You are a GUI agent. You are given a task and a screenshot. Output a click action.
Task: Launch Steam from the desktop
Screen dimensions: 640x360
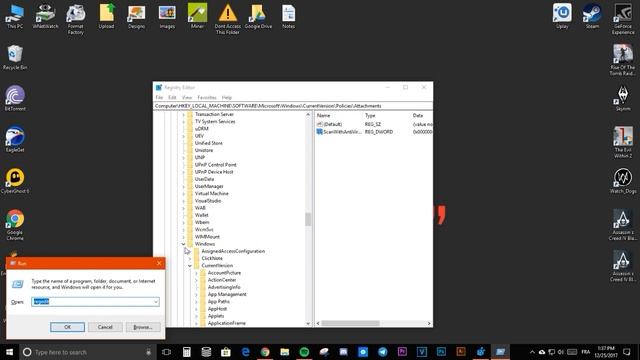point(592,16)
